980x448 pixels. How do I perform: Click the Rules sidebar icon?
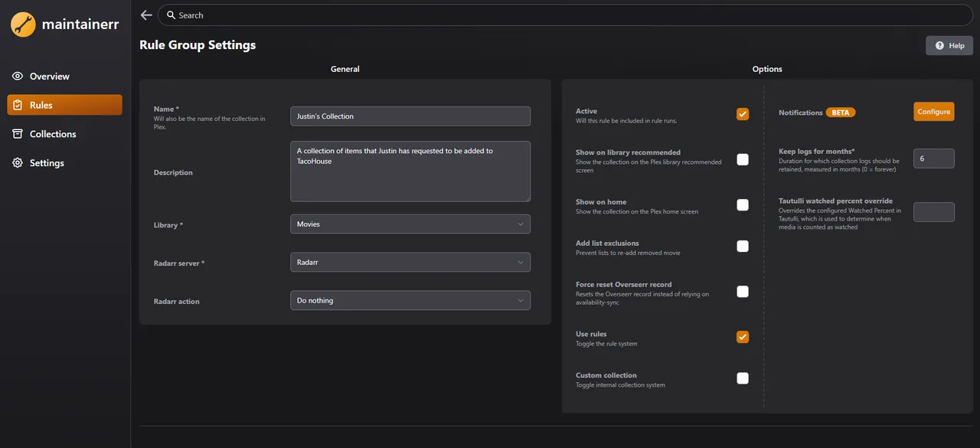coord(17,105)
